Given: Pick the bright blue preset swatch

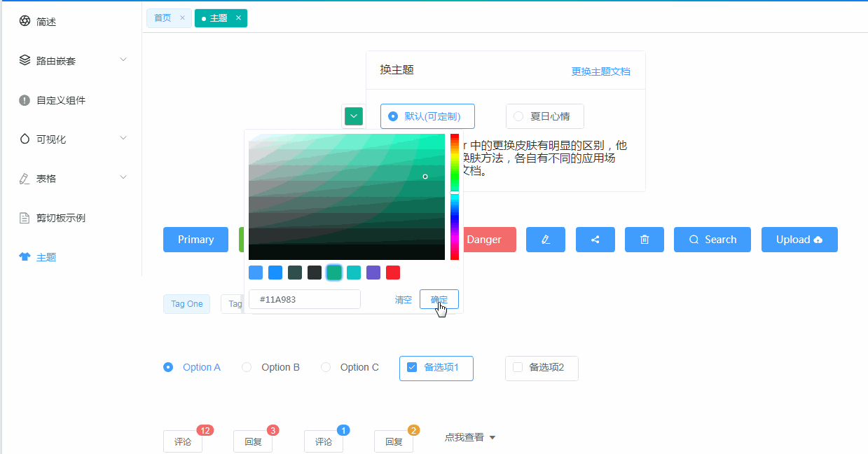Looking at the screenshot, I should coord(275,273).
